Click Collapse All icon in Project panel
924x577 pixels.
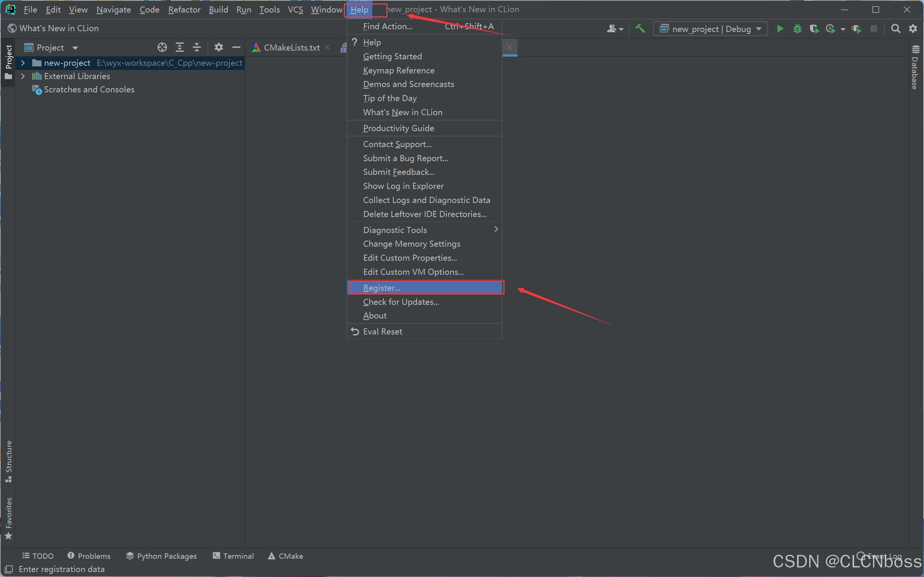tap(197, 47)
